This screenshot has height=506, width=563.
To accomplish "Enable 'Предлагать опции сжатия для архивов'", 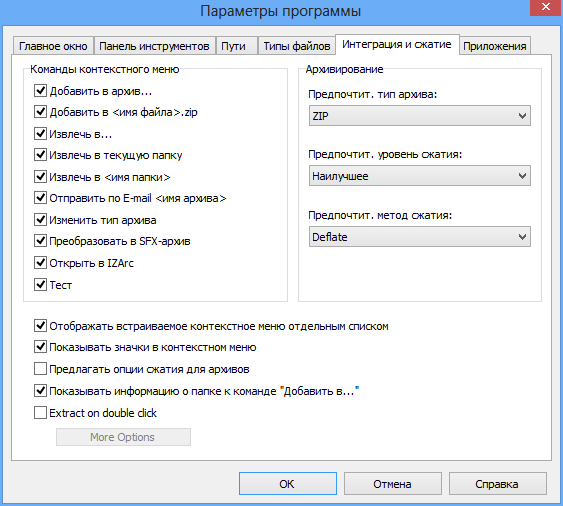I will coord(40,369).
